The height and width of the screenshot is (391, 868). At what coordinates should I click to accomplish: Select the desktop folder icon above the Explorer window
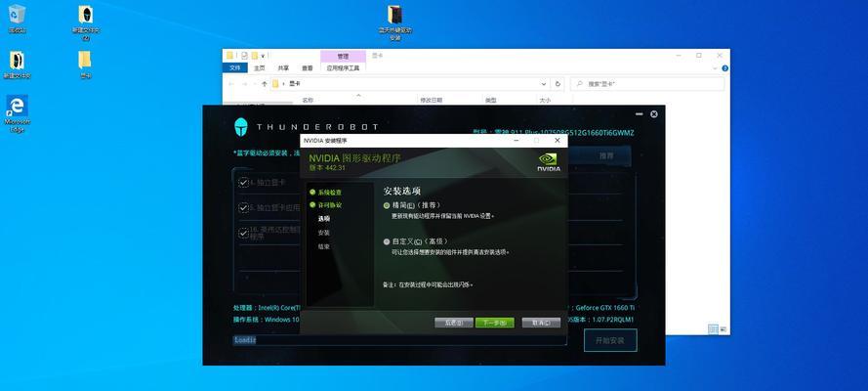point(394,22)
